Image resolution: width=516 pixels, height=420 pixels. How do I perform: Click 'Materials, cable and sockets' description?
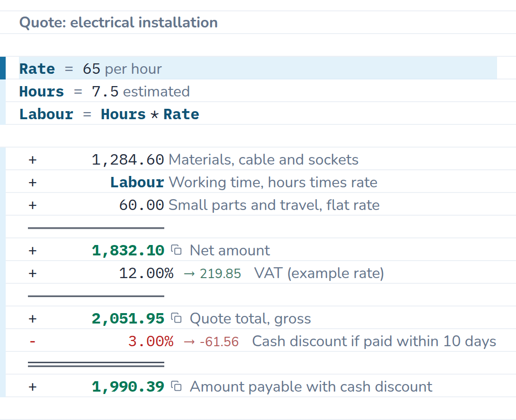click(x=263, y=160)
